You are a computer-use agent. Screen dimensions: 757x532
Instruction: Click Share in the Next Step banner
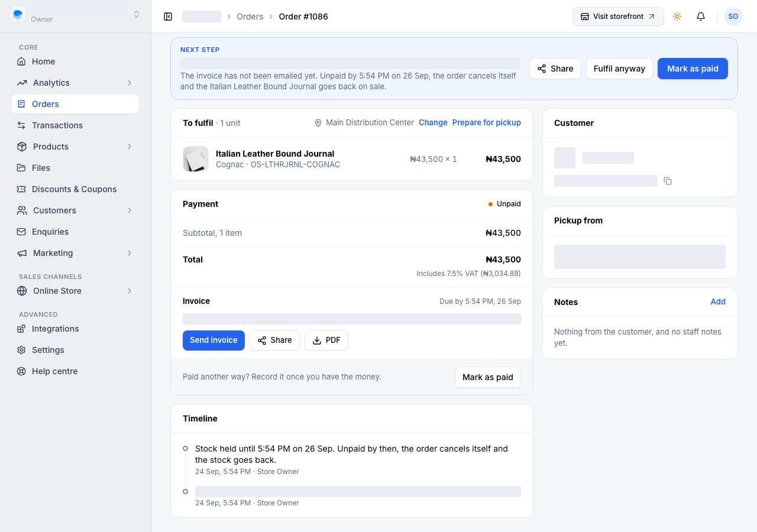tap(555, 69)
